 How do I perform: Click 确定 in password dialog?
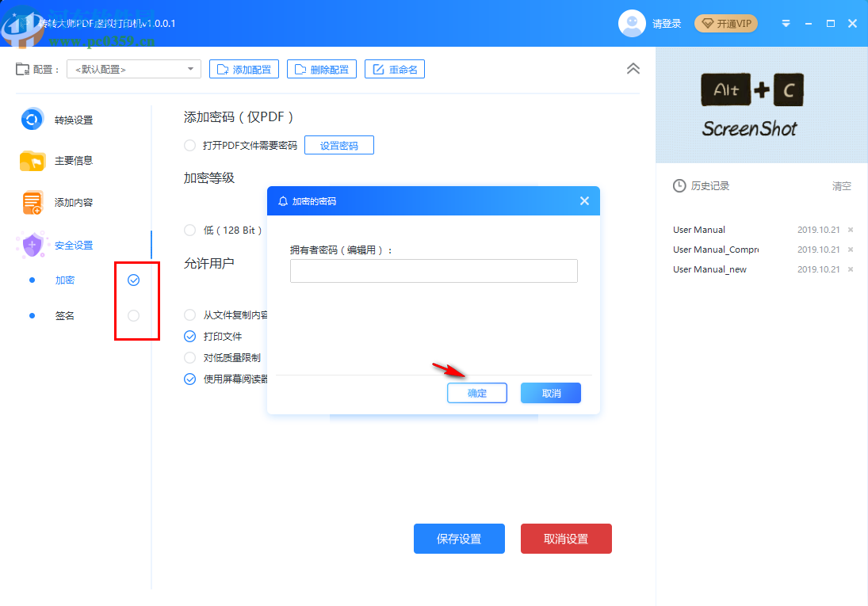pos(476,393)
